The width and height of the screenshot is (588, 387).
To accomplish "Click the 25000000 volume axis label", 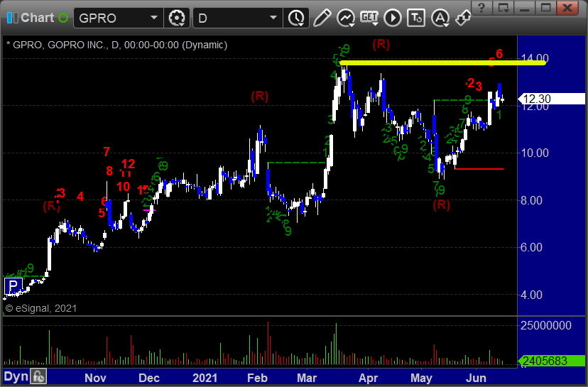I will point(546,325).
